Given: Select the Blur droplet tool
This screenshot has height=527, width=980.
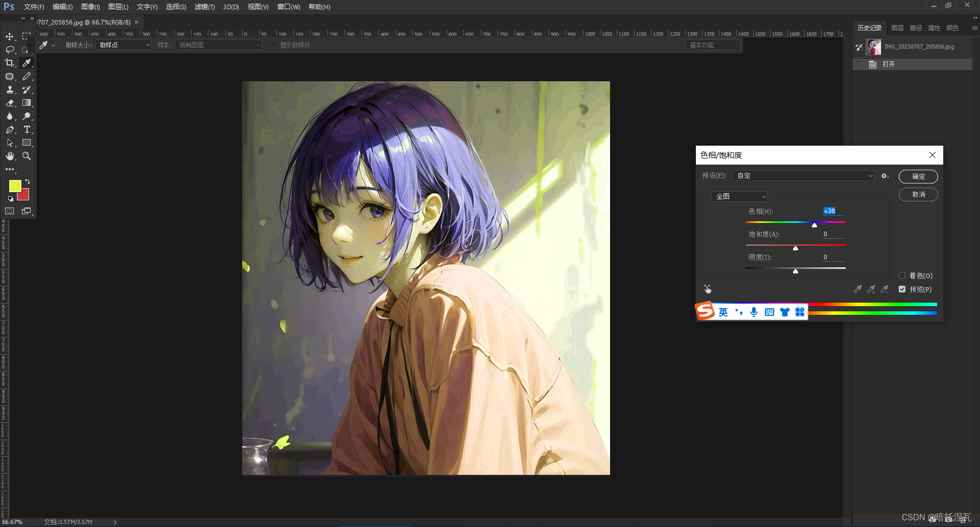Looking at the screenshot, I should (10, 116).
